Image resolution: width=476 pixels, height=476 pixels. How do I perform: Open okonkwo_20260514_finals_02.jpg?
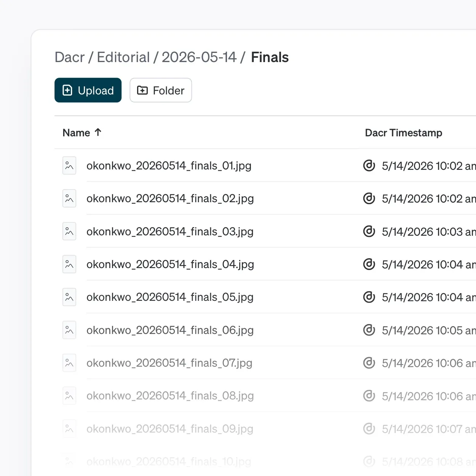pos(170,198)
